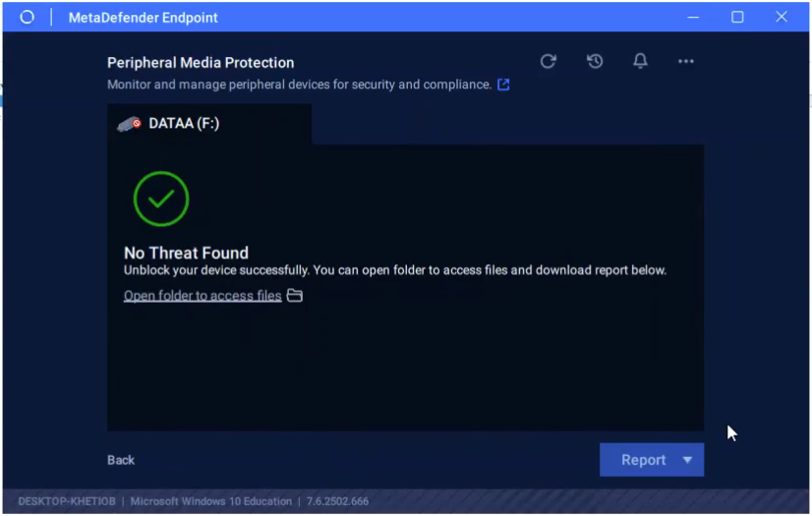Click the folder icon beside the open folder link

[295, 295]
